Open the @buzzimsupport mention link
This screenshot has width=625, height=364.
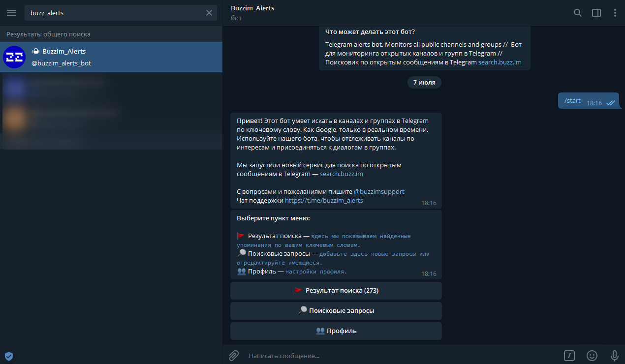point(379,191)
